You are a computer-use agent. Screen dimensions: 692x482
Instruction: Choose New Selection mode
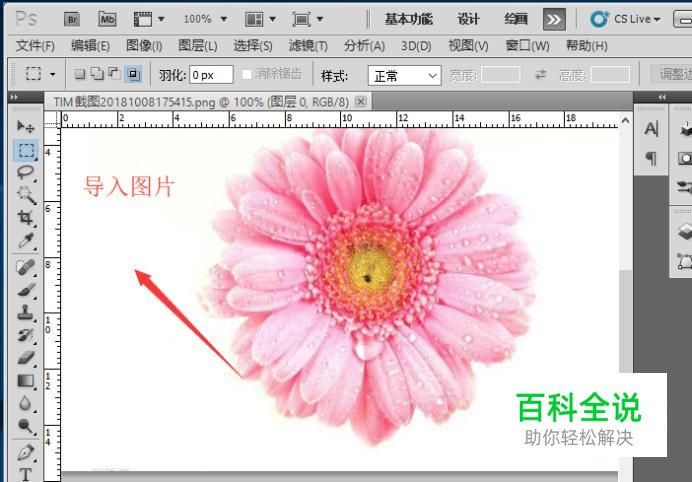coord(79,74)
